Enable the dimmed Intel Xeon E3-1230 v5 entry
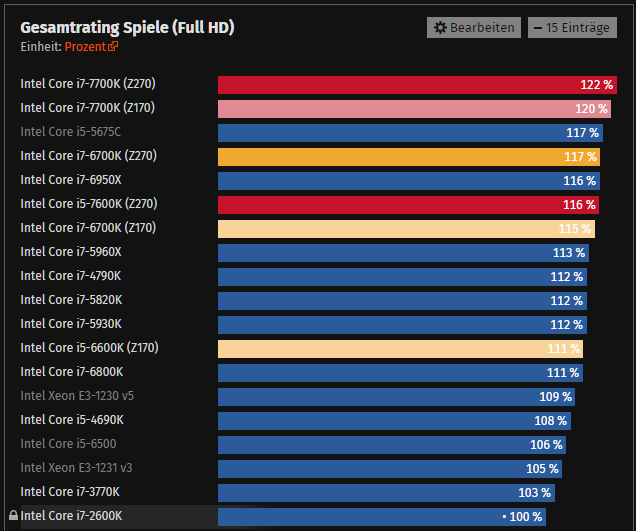 pos(77,396)
